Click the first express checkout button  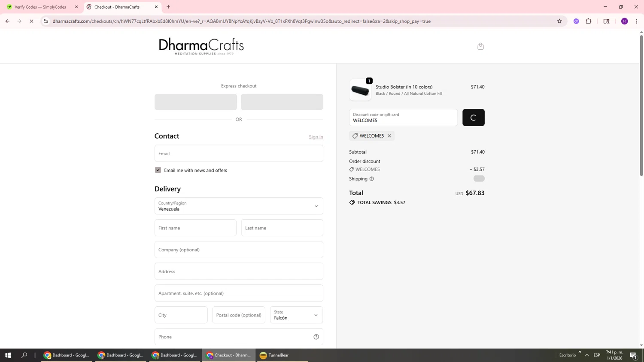(196, 102)
